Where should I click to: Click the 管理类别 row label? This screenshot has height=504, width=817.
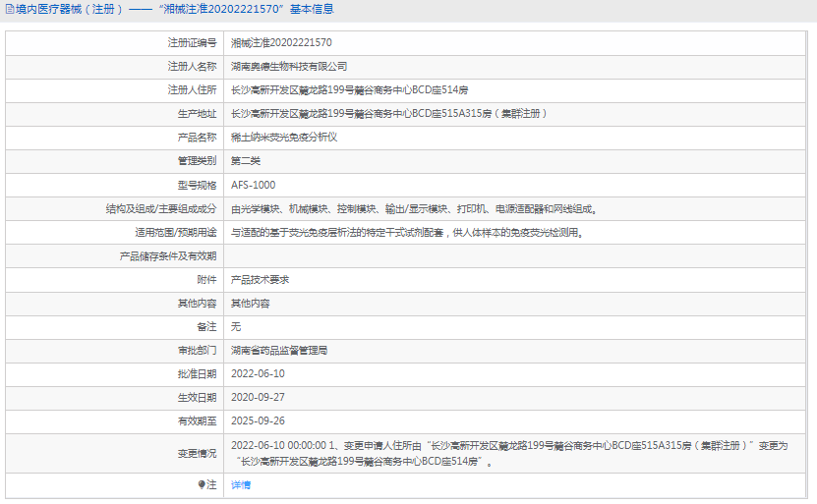pyautogui.click(x=197, y=161)
